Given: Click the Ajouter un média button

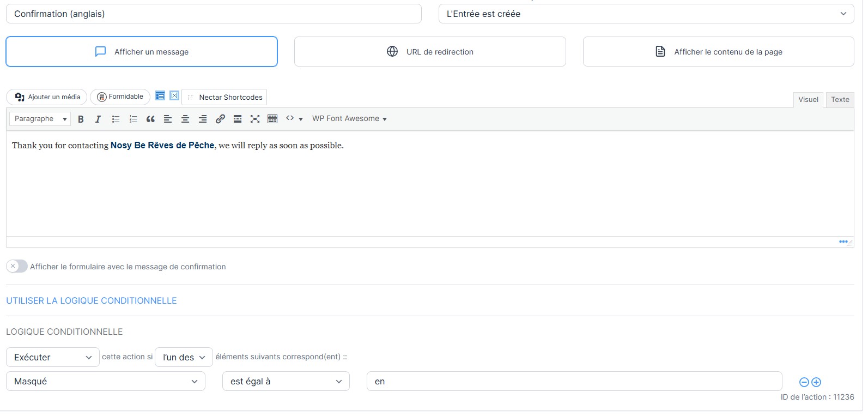Looking at the screenshot, I should (x=47, y=97).
